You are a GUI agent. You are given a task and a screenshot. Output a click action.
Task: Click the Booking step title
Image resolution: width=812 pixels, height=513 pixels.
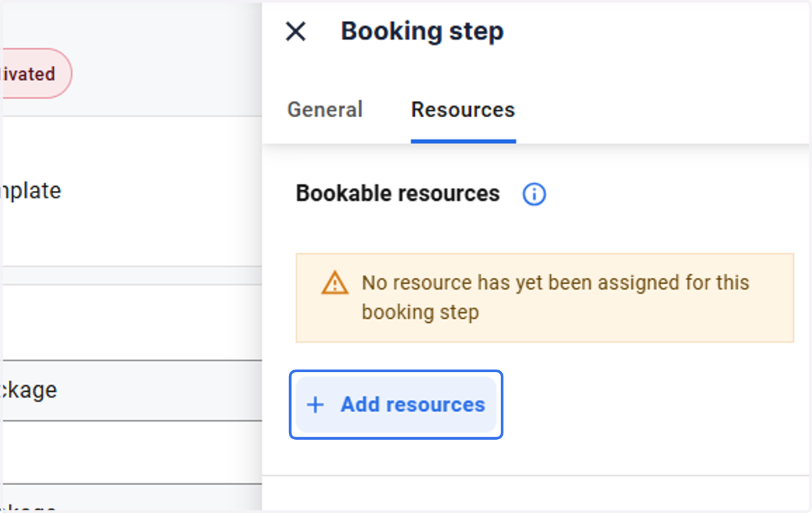click(x=422, y=31)
